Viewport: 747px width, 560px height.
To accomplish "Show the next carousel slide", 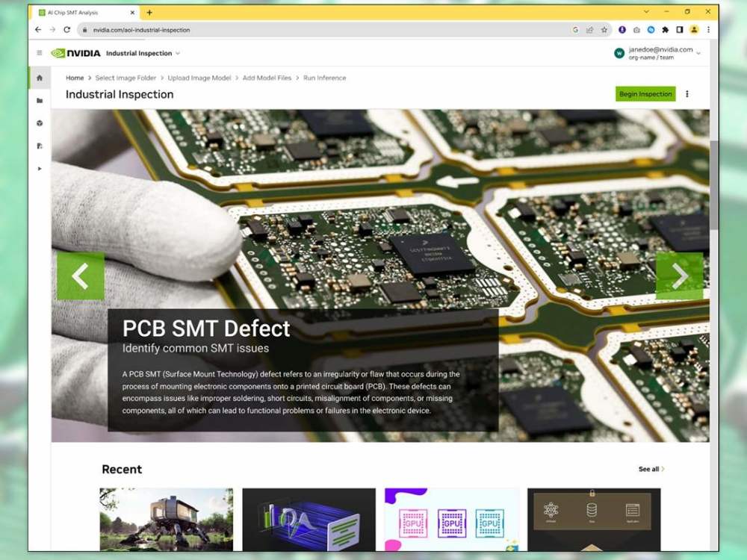I will (x=679, y=276).
